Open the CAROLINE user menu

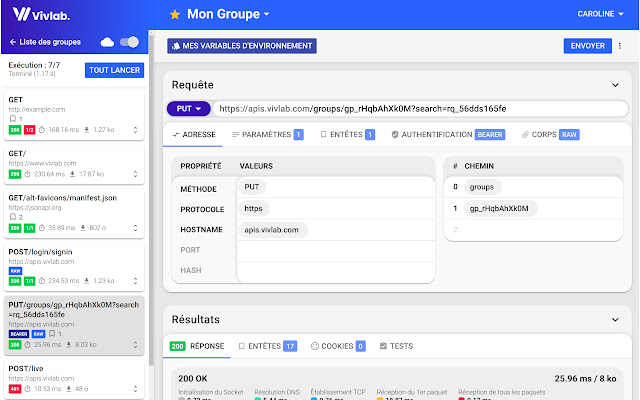604,15
